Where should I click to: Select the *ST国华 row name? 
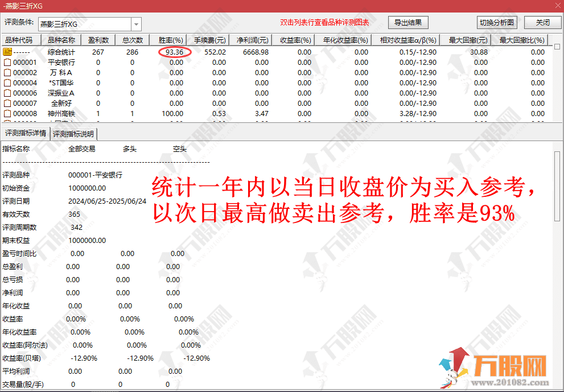(61, 82)
